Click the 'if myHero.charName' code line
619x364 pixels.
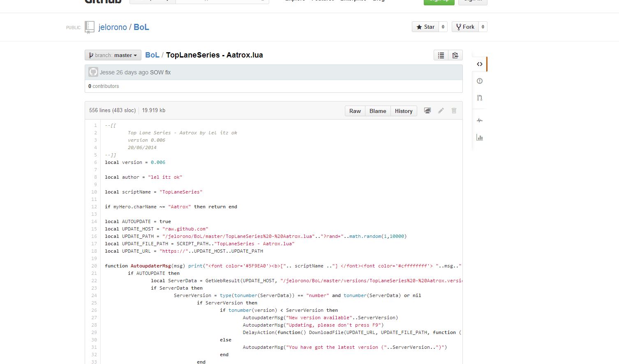[171, 207]
